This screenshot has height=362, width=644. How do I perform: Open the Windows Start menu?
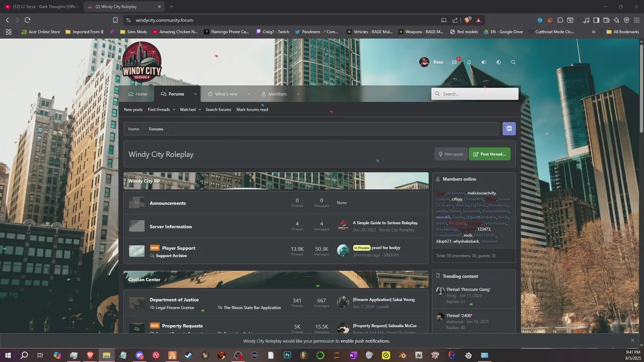(8, 355)
